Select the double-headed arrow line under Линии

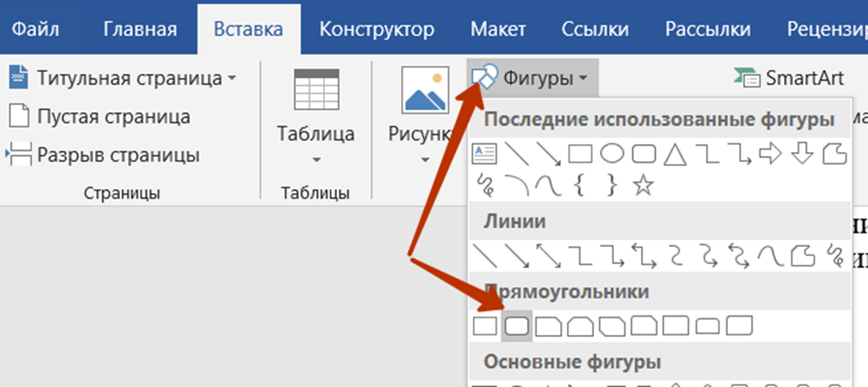coord(548,255)
